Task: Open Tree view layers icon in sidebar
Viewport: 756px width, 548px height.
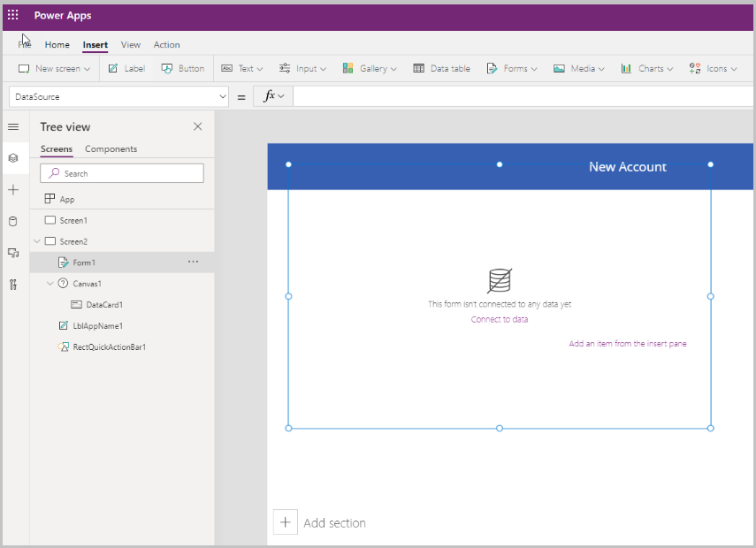Action: click(13, 158)
